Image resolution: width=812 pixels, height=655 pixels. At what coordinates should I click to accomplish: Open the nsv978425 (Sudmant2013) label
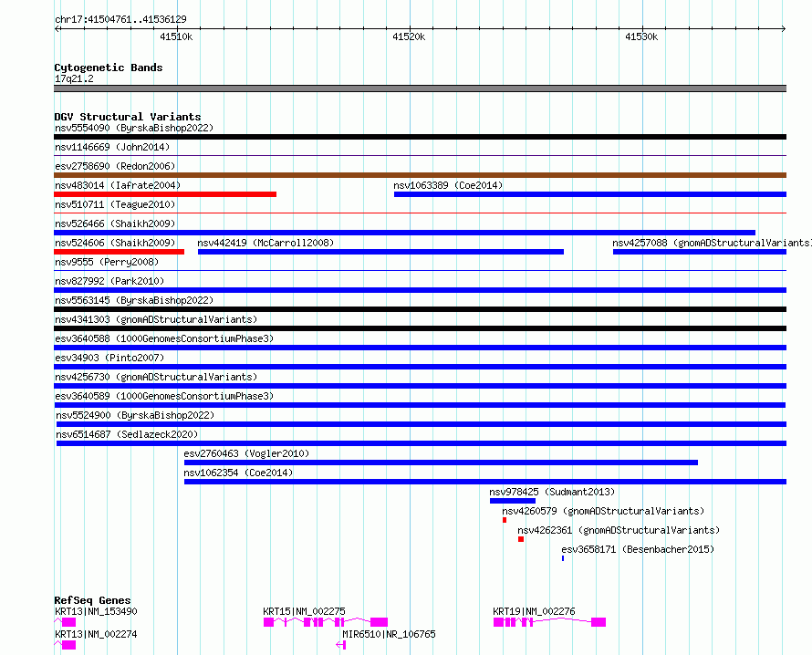552,492
